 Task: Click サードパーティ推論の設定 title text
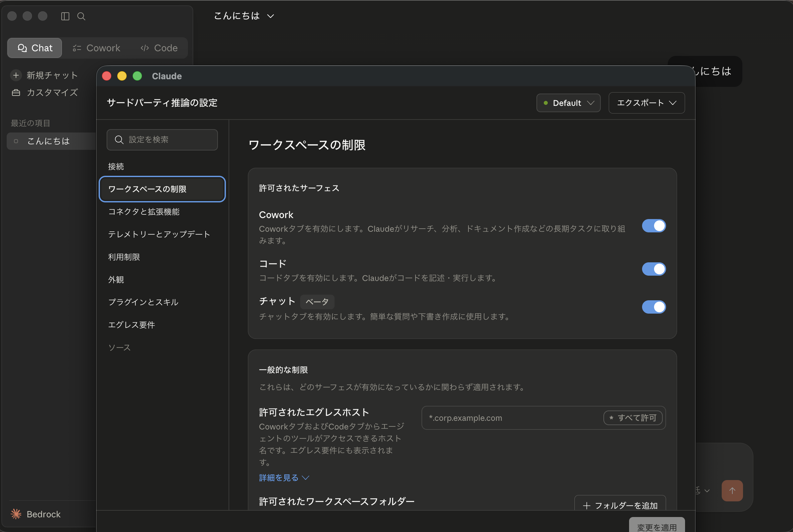(162, 103)
